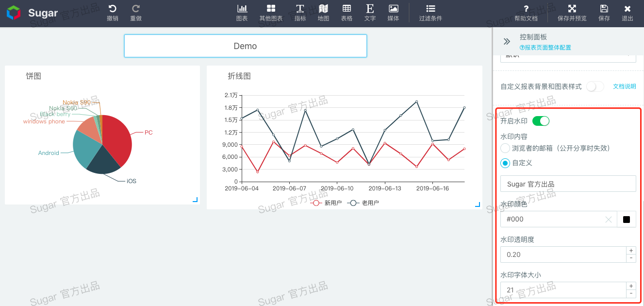This screenshot has width=644, height=306.
Task: Open 其他图表 chart types
Action: (x=271, y=8)
